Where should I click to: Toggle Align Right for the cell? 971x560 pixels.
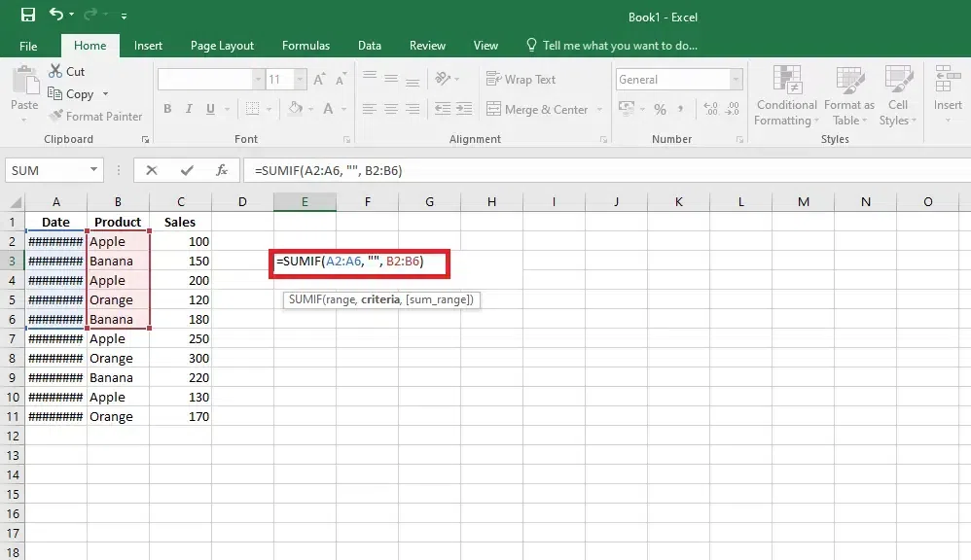pos(413,109)
